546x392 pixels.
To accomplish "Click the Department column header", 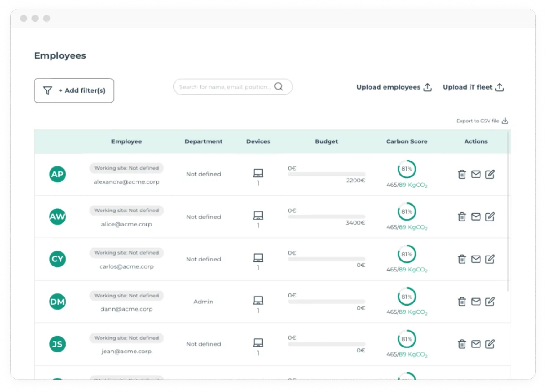I will 203,141.
